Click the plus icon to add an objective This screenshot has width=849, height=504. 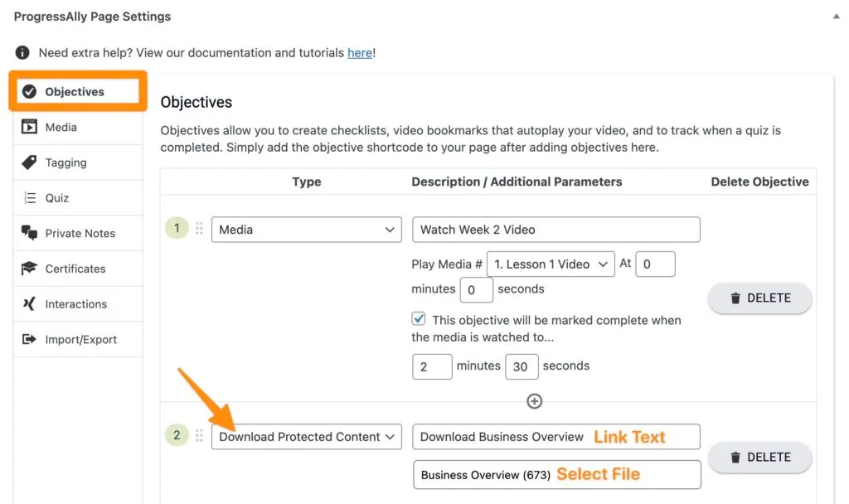coord(534,401)
